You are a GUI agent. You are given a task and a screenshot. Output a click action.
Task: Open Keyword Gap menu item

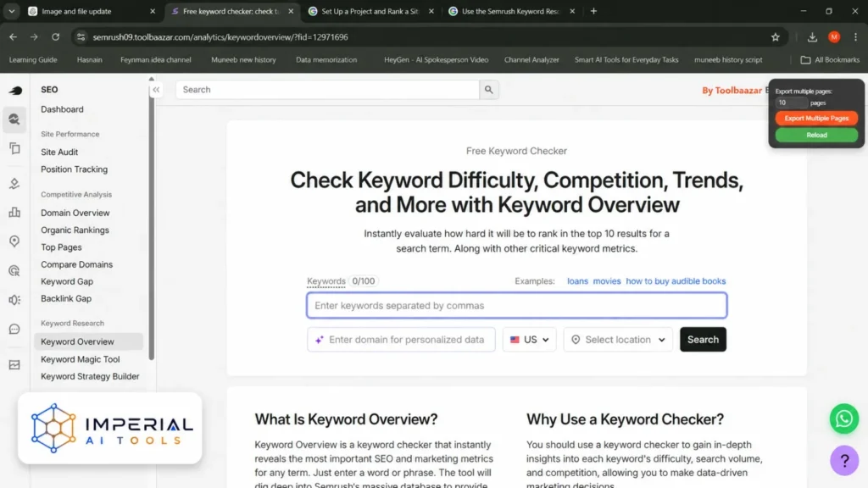click(67, 281)
